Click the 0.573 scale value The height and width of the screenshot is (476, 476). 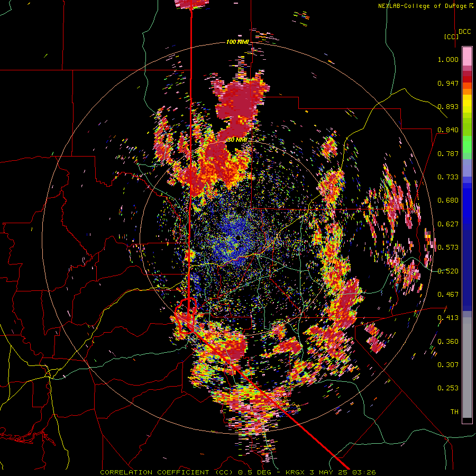click(448, 248)
